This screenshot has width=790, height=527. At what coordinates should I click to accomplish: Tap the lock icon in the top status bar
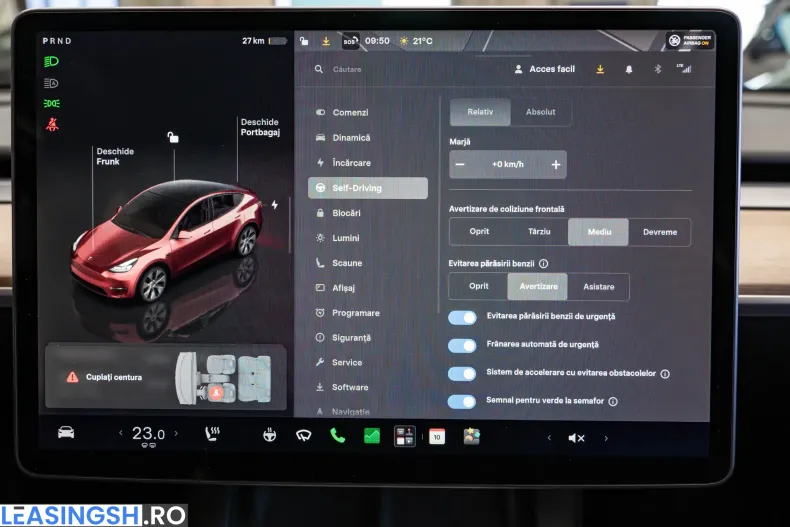[x=304, y=41]
